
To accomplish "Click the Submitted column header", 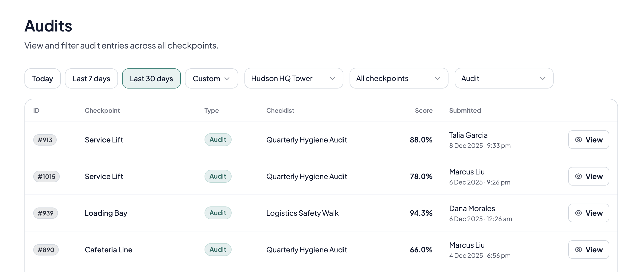I will (465, 110).
